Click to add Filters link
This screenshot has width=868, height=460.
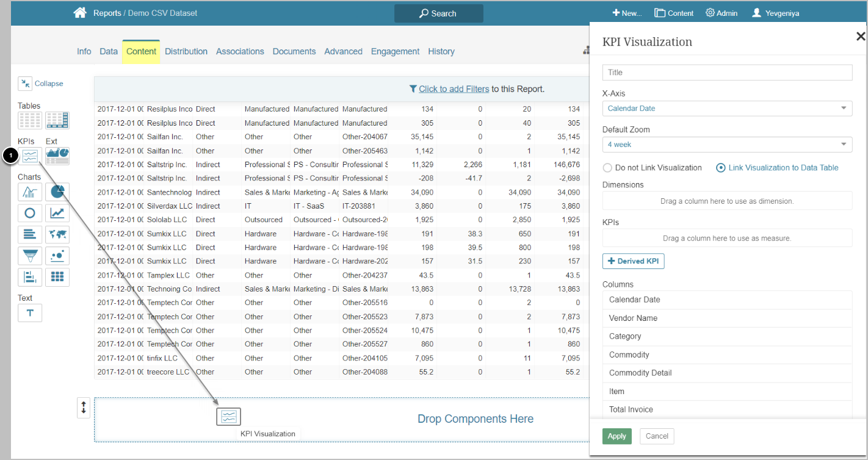coord(454,89)
